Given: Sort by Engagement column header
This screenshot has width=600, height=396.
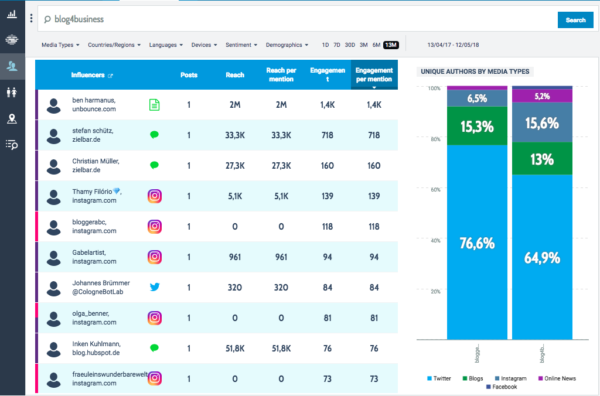Looking at the screenshot, I should [x=328, y=75].
